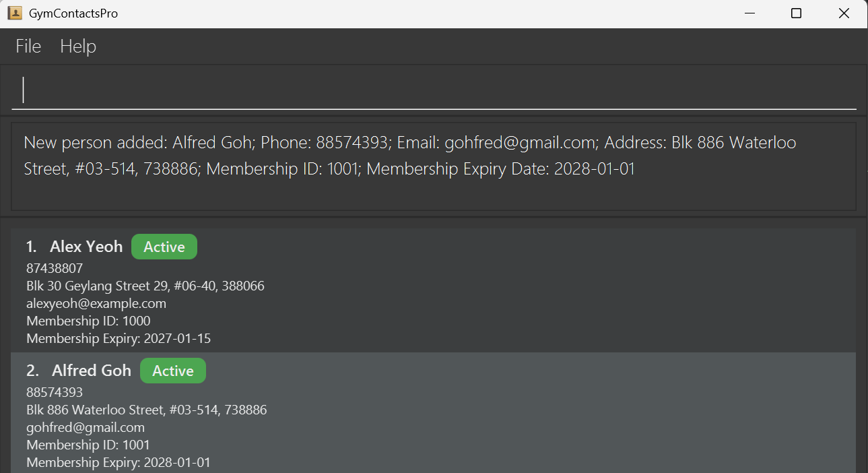Click the gohfred@gmail.com line in Alfred's card
This screenshot has height=473, width=868.
86,427
